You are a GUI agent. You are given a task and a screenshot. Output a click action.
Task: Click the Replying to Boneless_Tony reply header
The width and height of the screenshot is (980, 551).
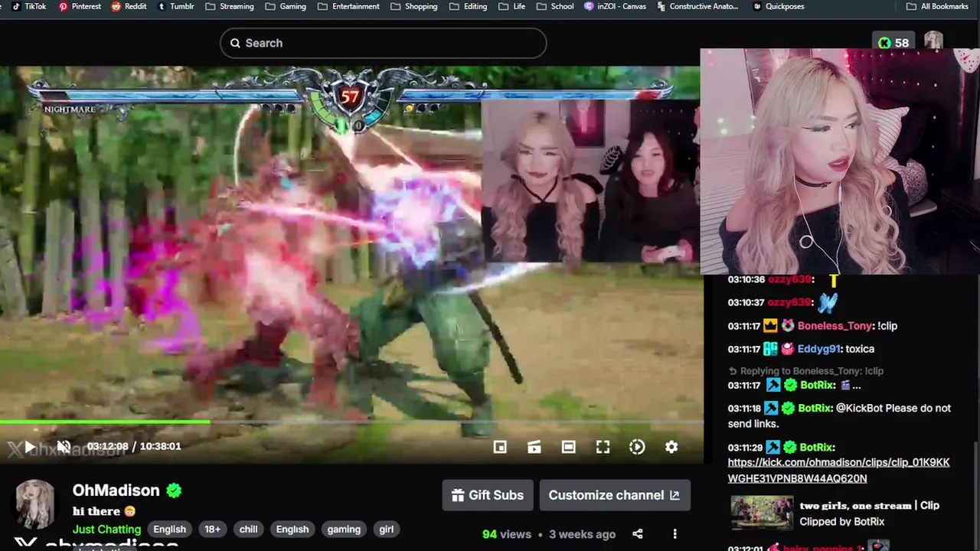pos(806,371)
